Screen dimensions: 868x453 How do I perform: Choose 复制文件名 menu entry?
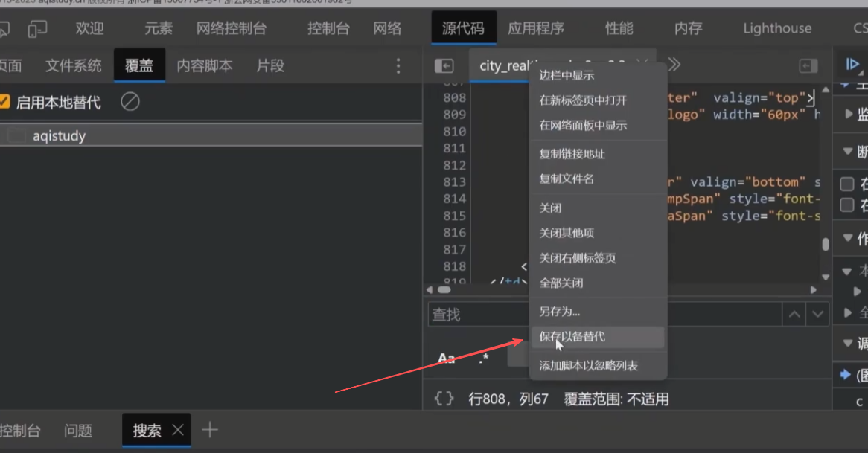pos(597,179)
